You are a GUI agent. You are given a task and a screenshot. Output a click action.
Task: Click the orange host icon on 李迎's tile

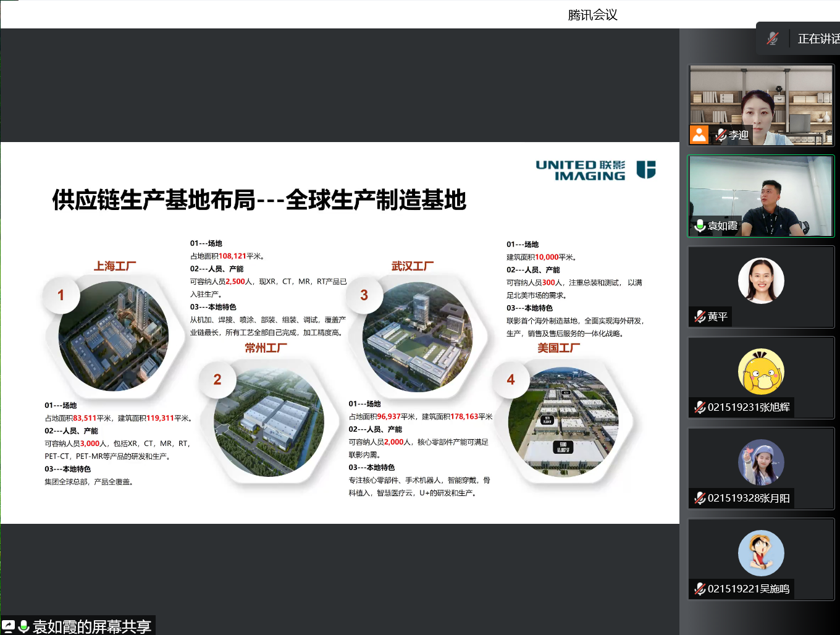pyautogui.click(x=699, y=134)
